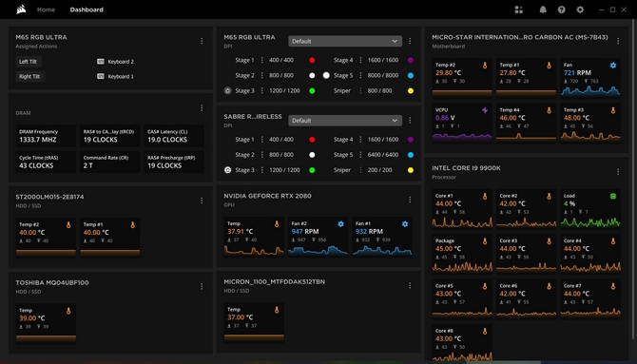This screenshot has width=637, height=364.
Task: Click the GPU Temp thermometer icon
Action: tap(277, 224)
